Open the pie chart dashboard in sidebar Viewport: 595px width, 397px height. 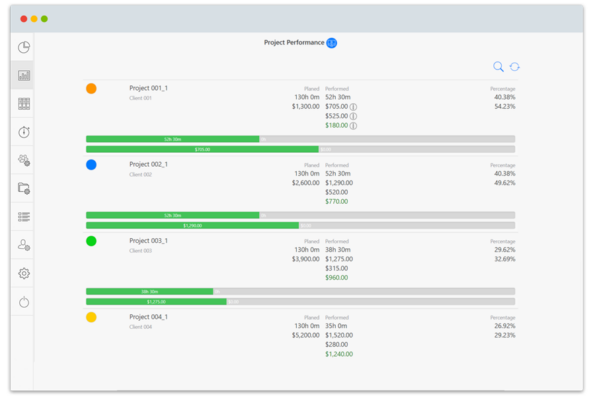pyautogui.click(x=24, y=47)
